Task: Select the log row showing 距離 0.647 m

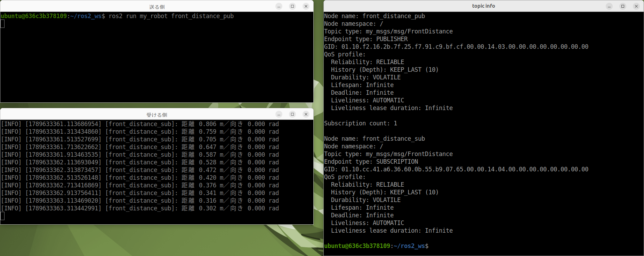Action: (140, 147)
